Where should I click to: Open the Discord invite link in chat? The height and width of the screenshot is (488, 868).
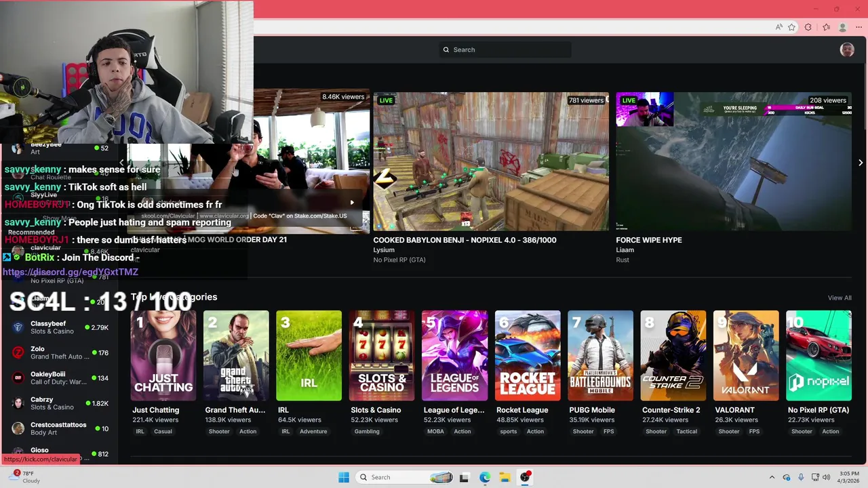click(71, 272)
